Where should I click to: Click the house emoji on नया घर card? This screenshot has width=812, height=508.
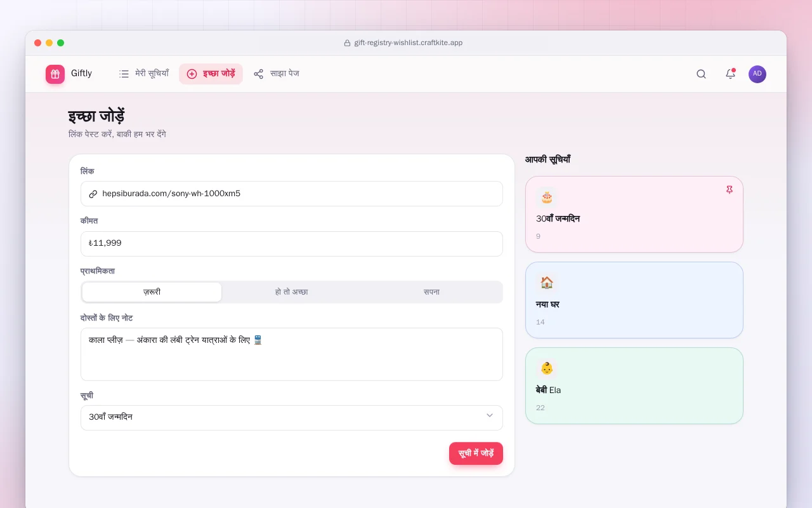(x=547, y=283)
